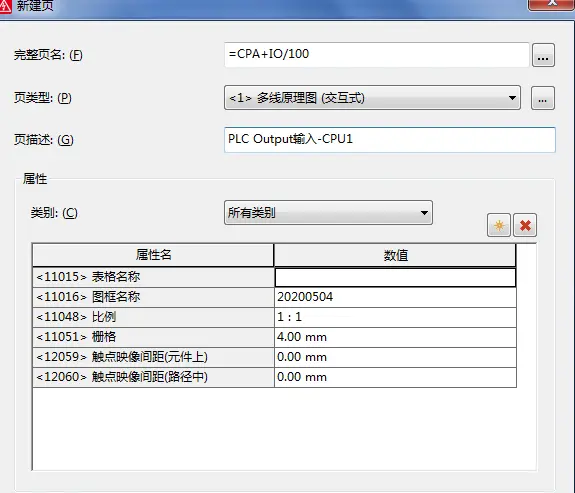Close the 新建页 dialog window
Image resolution: width=575 pixels, height=493 pixels.
point(551,4)
